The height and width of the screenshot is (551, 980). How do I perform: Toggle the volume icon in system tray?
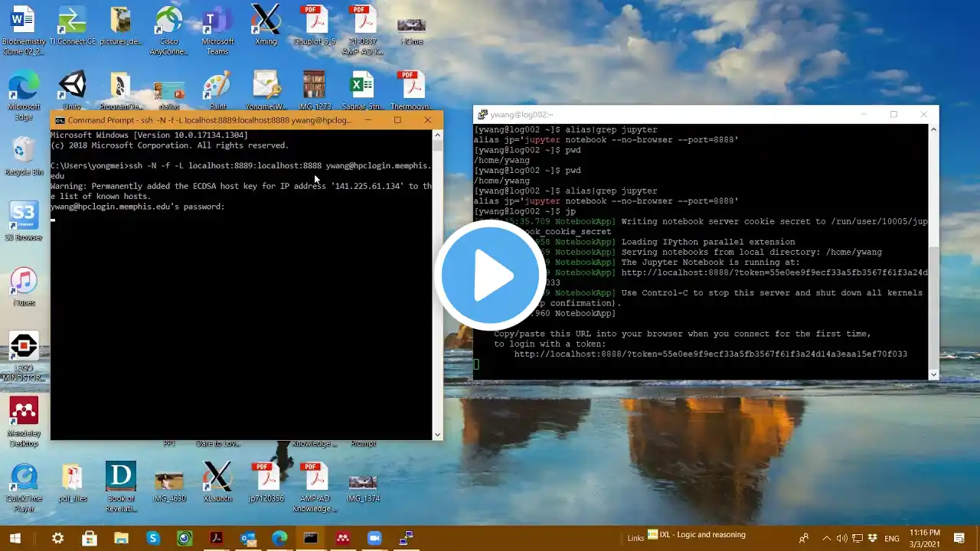[842, 538]
